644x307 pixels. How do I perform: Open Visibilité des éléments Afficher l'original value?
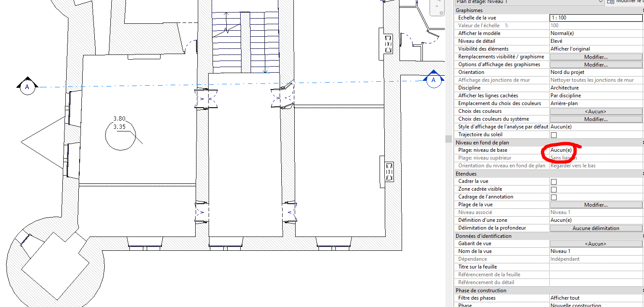tap(596, 49)
